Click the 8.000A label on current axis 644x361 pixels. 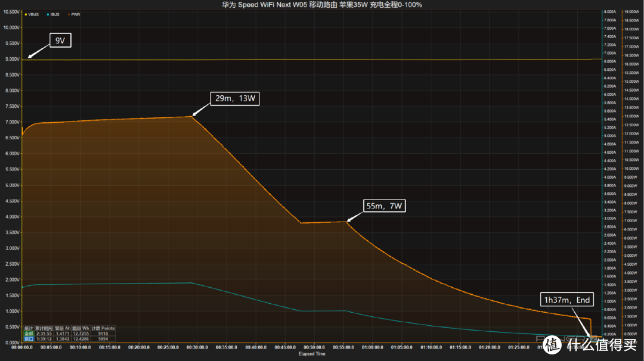610,12
